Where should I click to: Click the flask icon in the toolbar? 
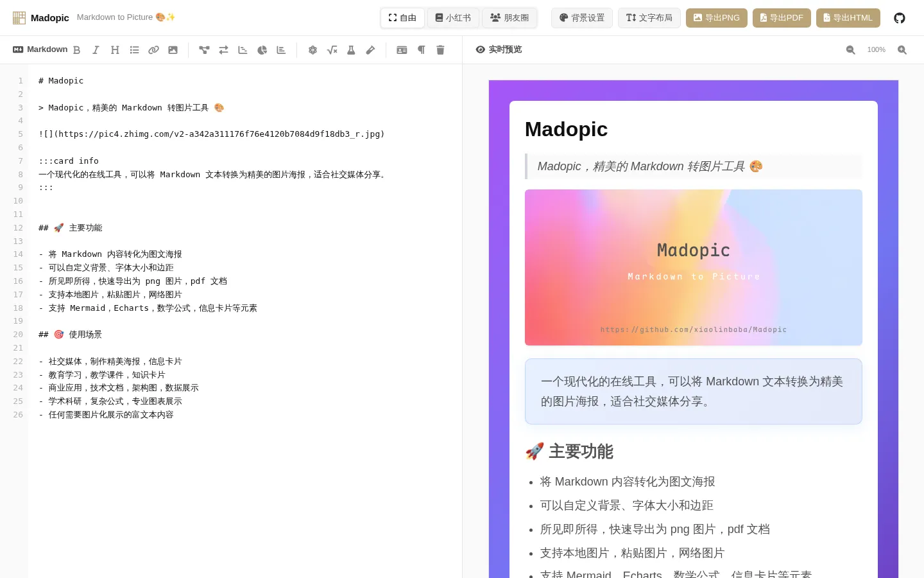tap(351, 50)
